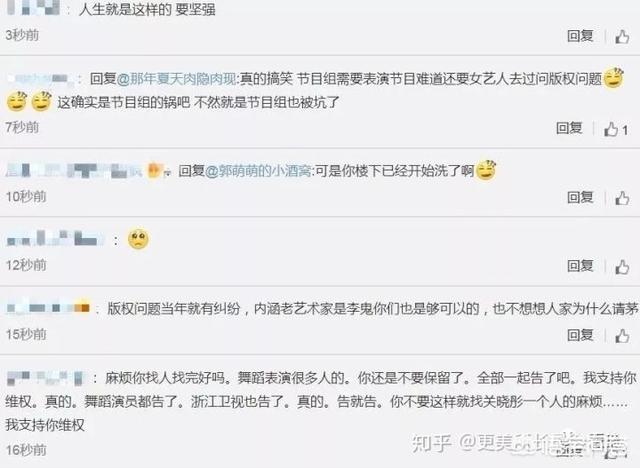This screenshot has width=640, height=468.
Task: Reply to the comment posted 15秒前
Action: [x=580, y=335]
